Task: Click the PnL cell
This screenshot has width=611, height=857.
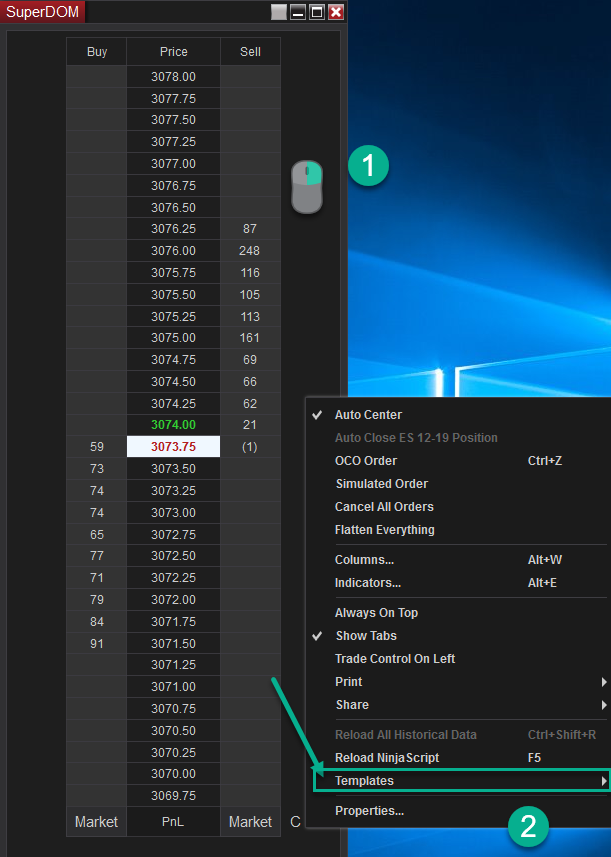Action: (173, 821)
